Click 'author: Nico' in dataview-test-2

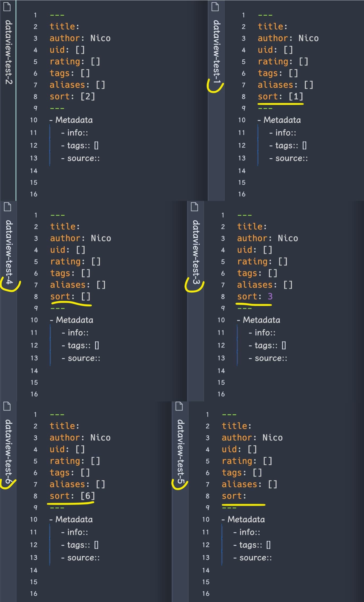coord(80,38)
